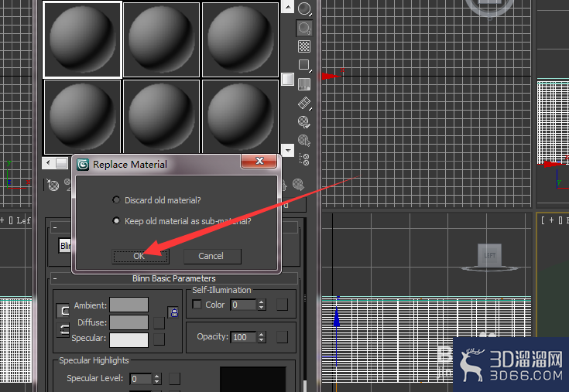Open the Diffuse color swatch
Screen dimensions: 569x392
pyautogui.click(x=129, y=322)
